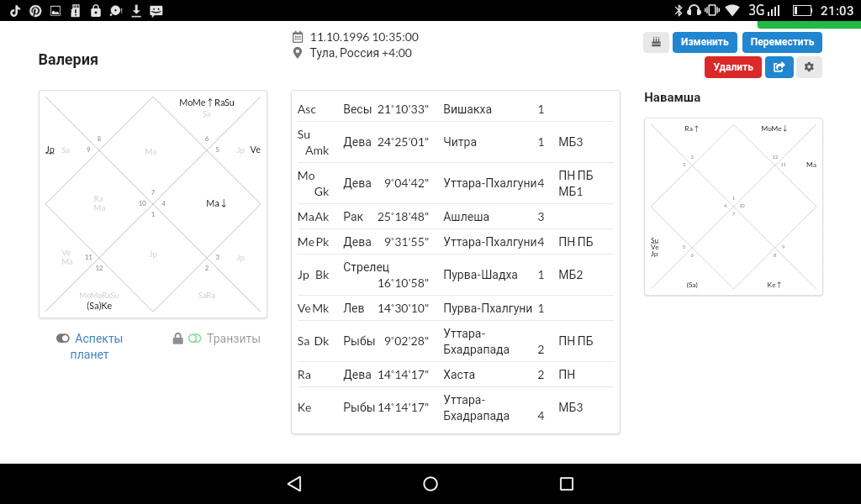
Task: Click the calendar icon next to birth date
Action: (297, 37)
